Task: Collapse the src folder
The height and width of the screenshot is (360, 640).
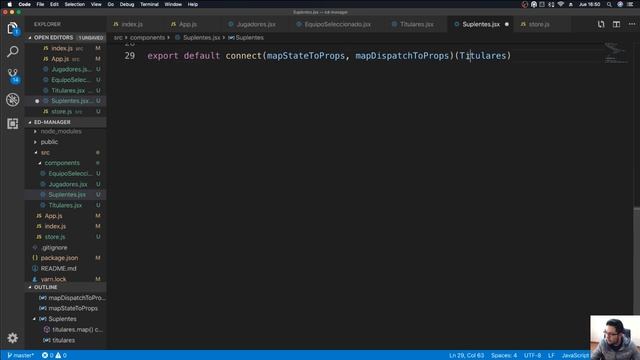Action: pyautogui.click(x=36, y=153)
